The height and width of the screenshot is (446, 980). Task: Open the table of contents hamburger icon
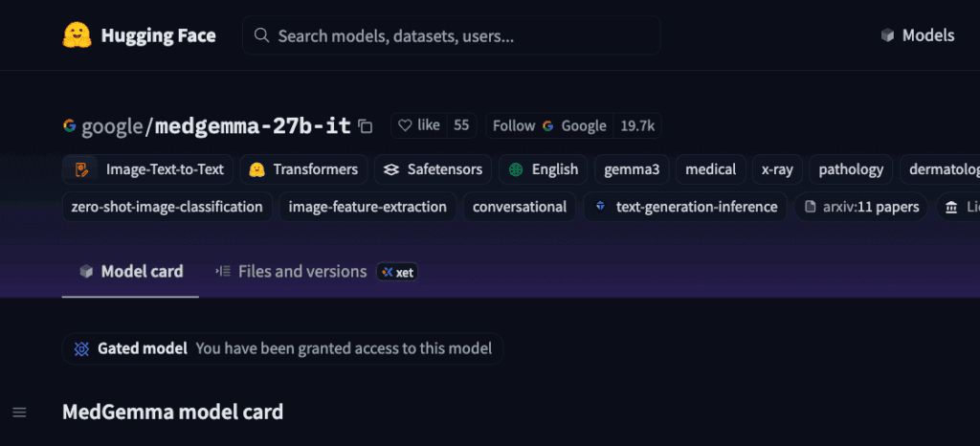[x=19, y=413]
